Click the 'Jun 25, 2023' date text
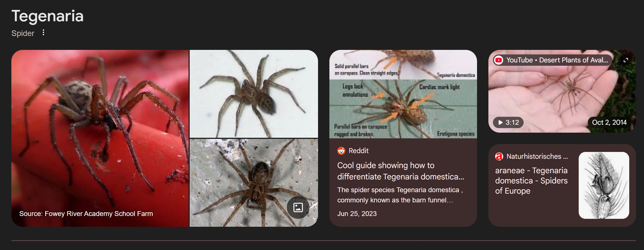The image size is (644, 250). coord(357,214)
